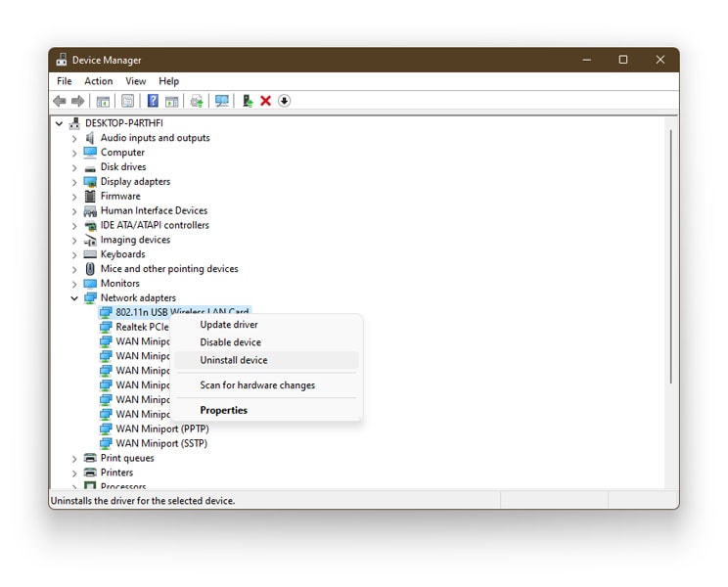
Task: Click the Add drivers toolbar icon
Action: coord(247,101)
